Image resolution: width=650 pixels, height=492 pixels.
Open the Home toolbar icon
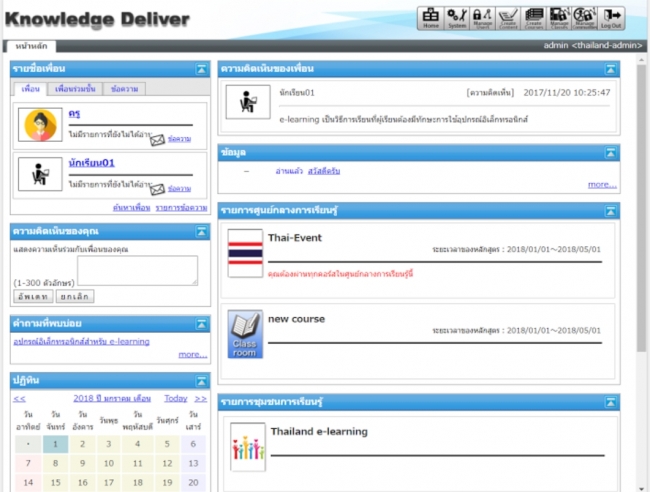[x=430, y=18]
